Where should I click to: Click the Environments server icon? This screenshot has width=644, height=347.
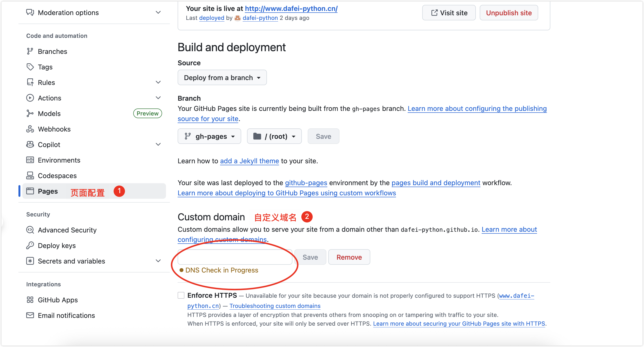30,160
